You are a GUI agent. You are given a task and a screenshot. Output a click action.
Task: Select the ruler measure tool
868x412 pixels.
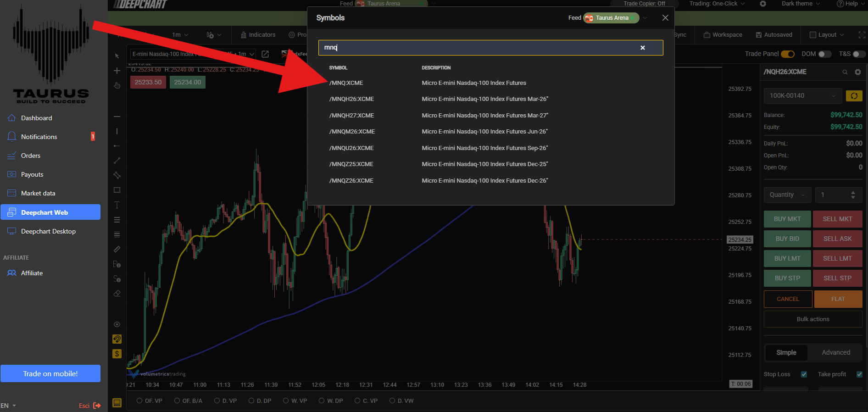[117, 249]
